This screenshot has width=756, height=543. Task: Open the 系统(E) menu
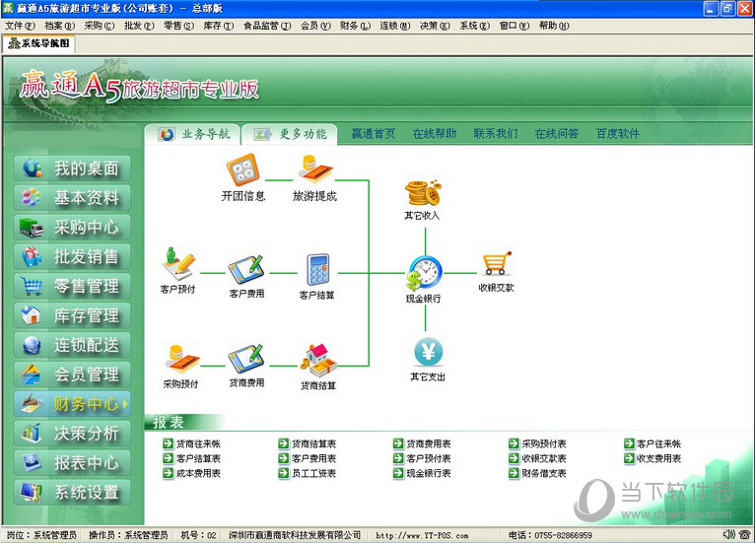tap(474, 26)
